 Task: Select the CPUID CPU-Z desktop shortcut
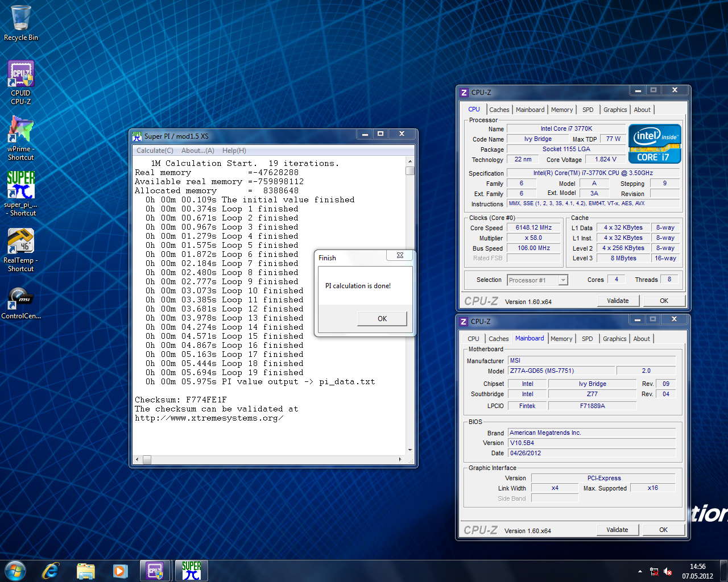(x=21, y=82)
